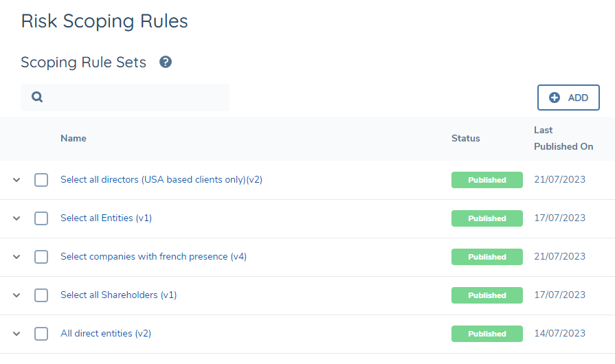Image resolution: width=615 pixels, height=364 pixels.
Task: Click the Last Published On column header
Action: 563,138
